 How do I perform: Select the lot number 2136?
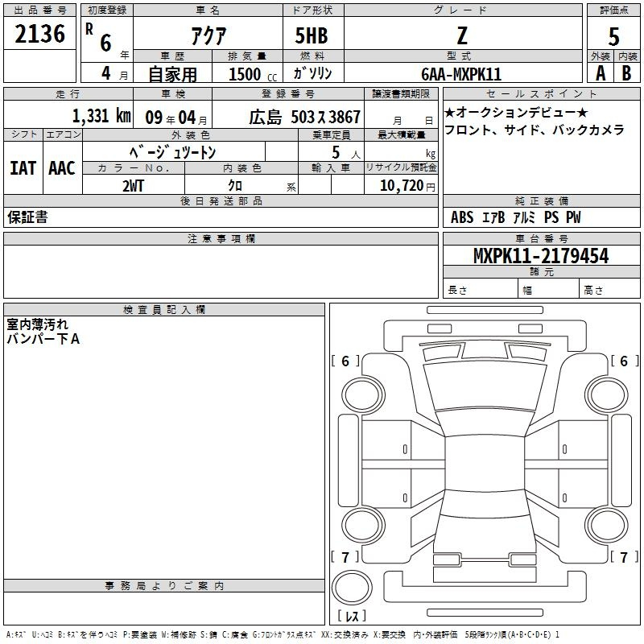click(x=40, y=33)
